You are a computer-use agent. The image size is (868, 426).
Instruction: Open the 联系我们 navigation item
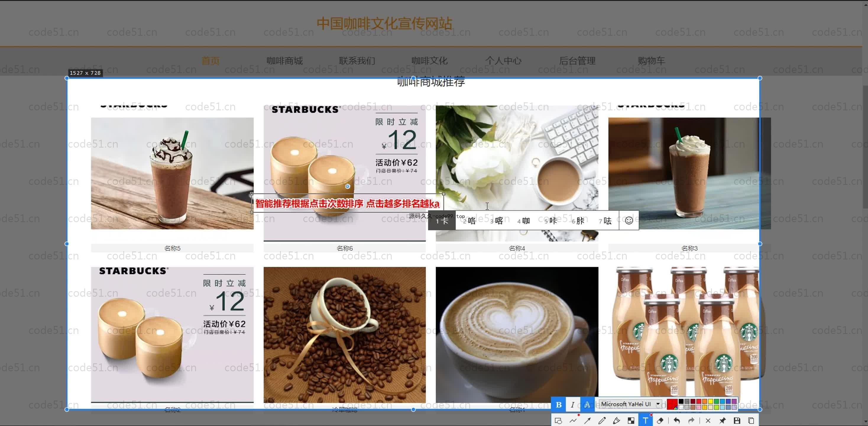click(x=357, y=61)
